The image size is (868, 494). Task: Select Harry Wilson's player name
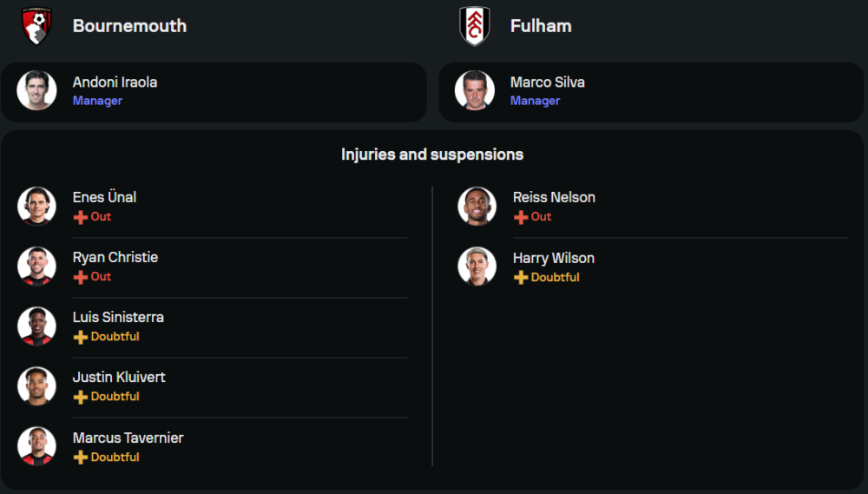click(554, 258)
